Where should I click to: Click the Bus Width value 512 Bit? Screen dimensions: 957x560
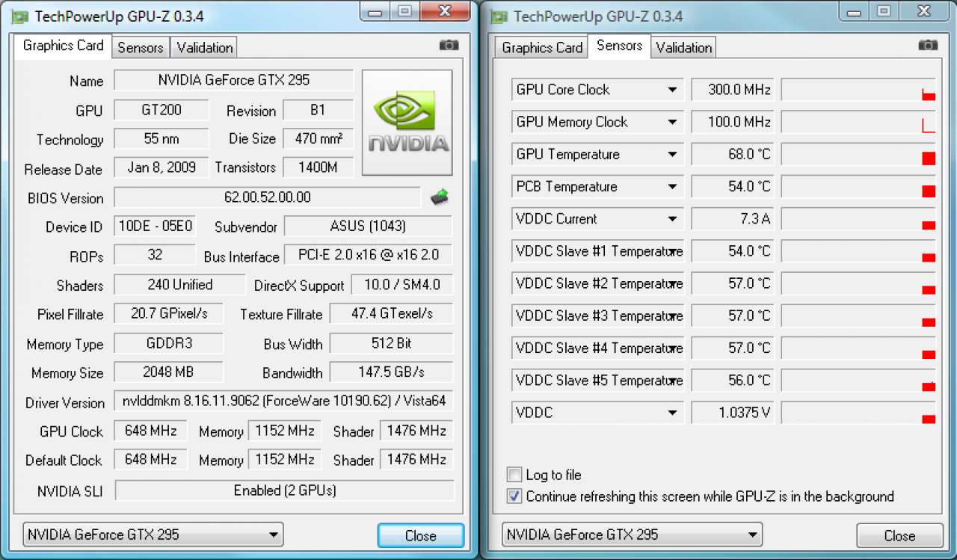391,343
